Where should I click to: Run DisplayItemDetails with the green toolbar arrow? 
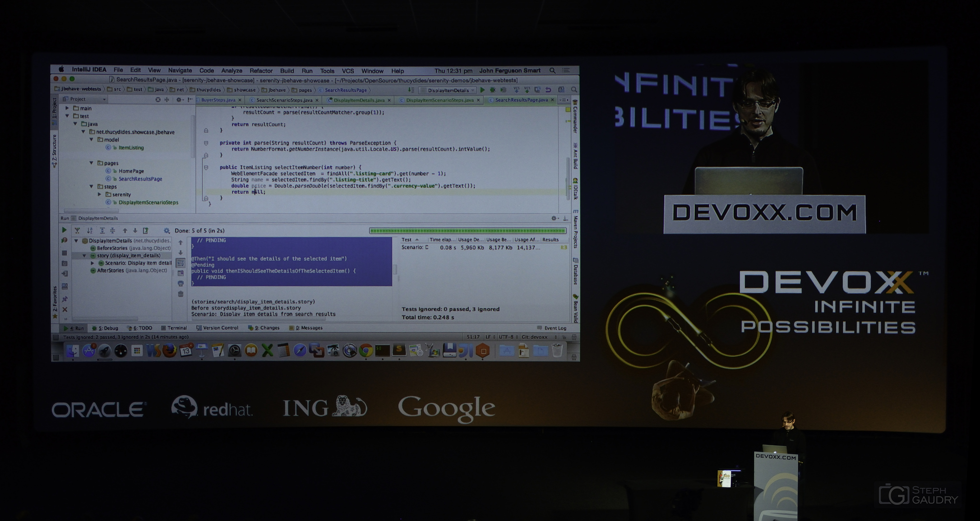click(482, 90)
